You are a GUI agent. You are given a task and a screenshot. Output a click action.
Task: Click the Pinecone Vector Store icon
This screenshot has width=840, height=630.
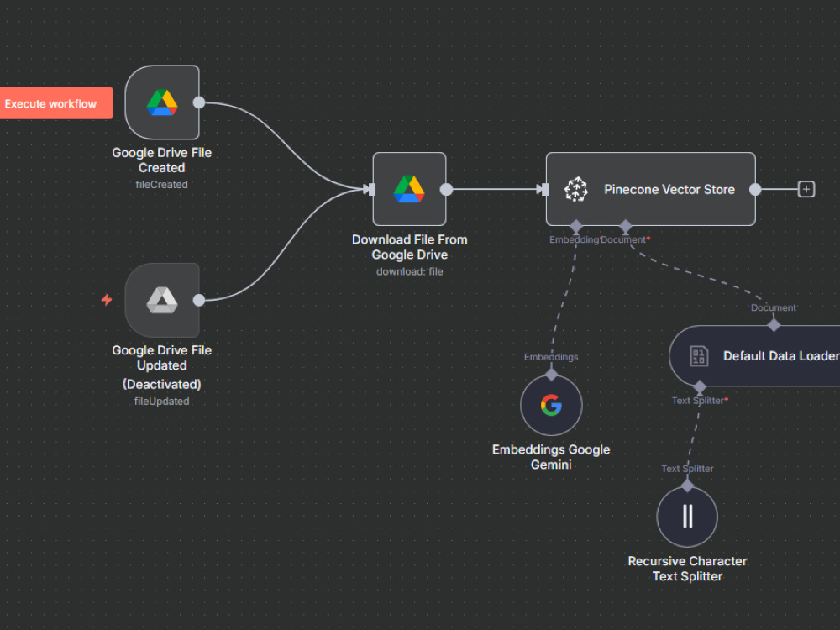576,189
